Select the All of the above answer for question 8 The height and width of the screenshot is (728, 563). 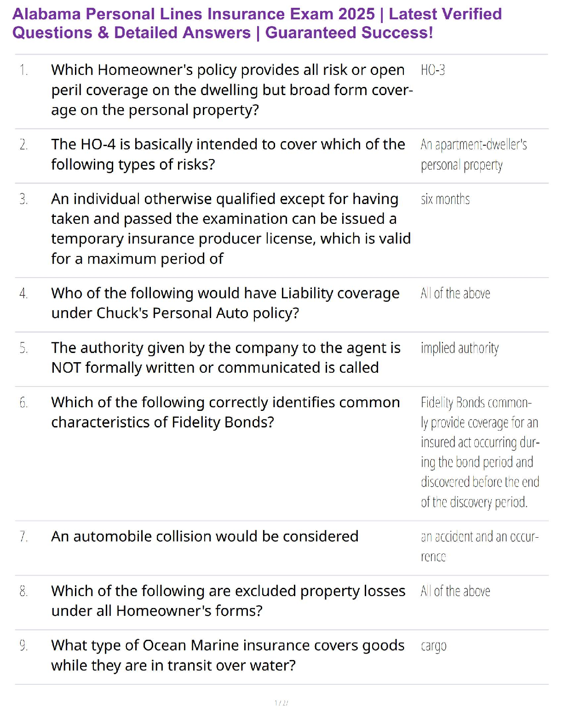(455, 591)
